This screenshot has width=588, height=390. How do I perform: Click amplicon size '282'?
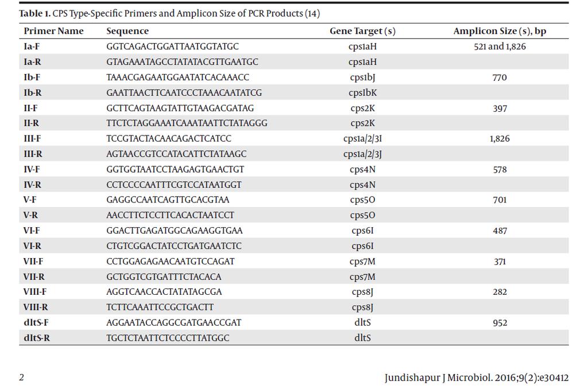(x=500, y=292)
